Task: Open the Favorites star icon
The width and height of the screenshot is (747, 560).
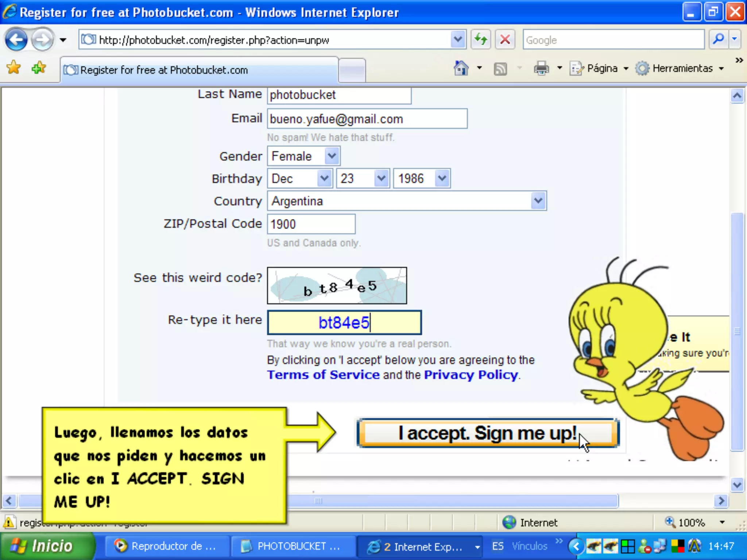Action: 14,68
